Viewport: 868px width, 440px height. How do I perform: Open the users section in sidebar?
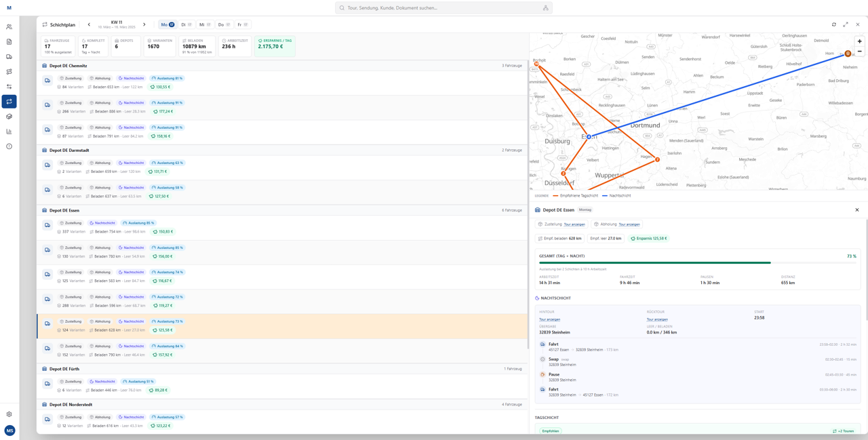click(x=9, y=27)
